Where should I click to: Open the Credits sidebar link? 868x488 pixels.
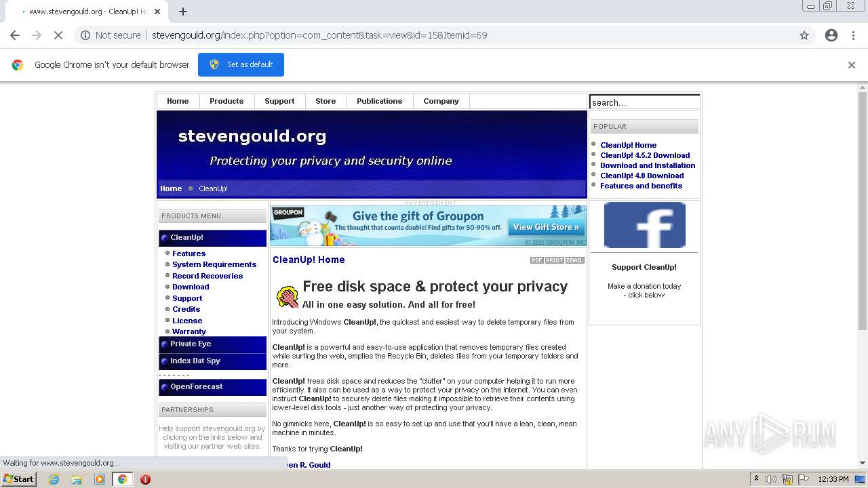click(x=186, y=309)
